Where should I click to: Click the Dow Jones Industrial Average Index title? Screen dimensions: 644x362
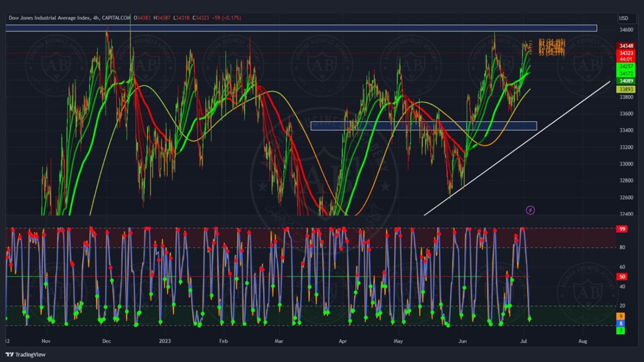50,18
